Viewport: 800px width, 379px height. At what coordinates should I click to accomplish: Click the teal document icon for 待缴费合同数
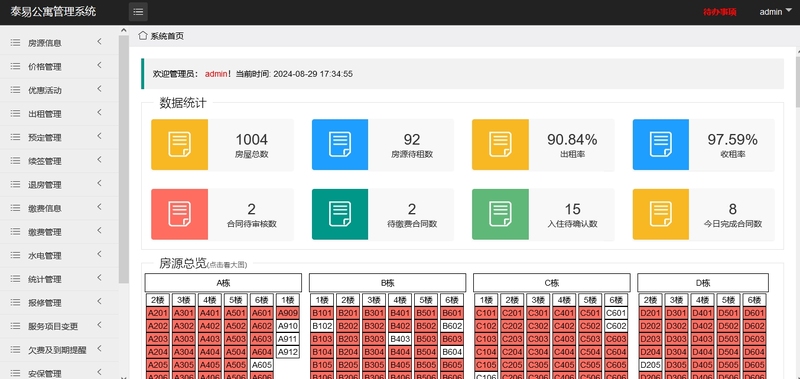pos(340,214)
